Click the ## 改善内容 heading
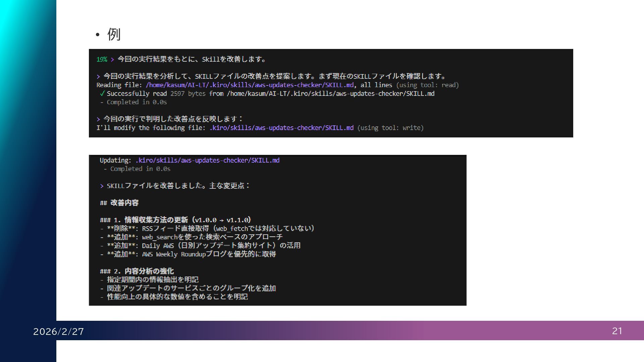Viewport: 644px width, 362px height. point(119,203)
